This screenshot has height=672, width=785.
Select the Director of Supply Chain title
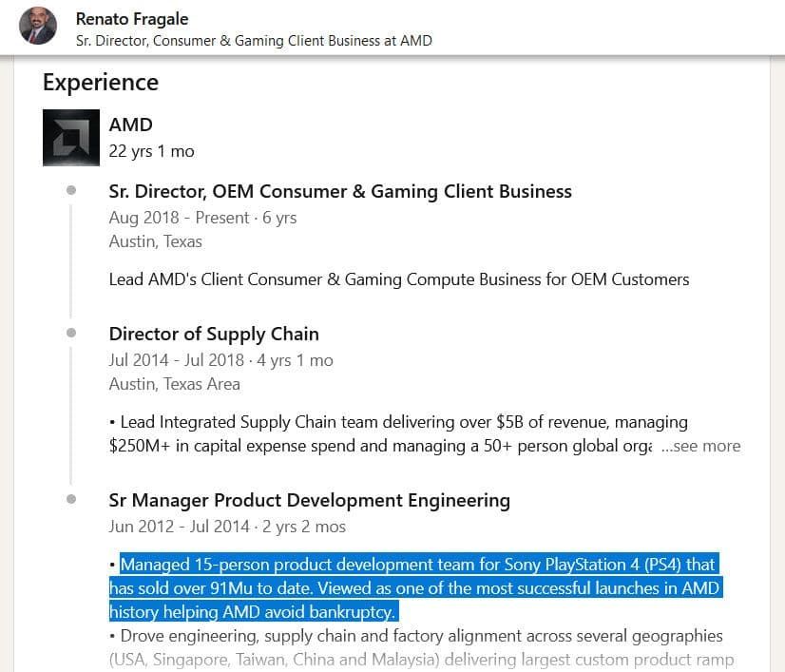pos(214,334)
